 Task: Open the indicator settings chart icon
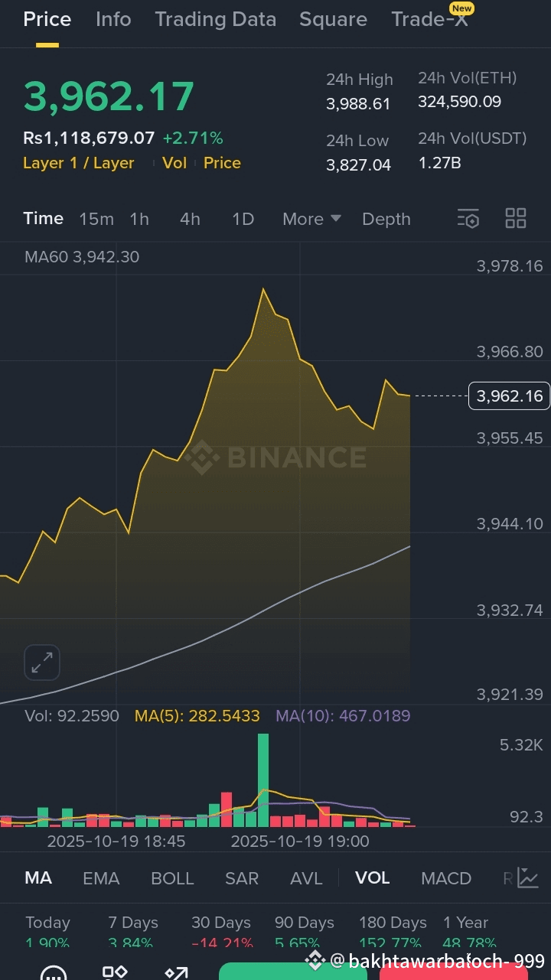pos(527,878)
